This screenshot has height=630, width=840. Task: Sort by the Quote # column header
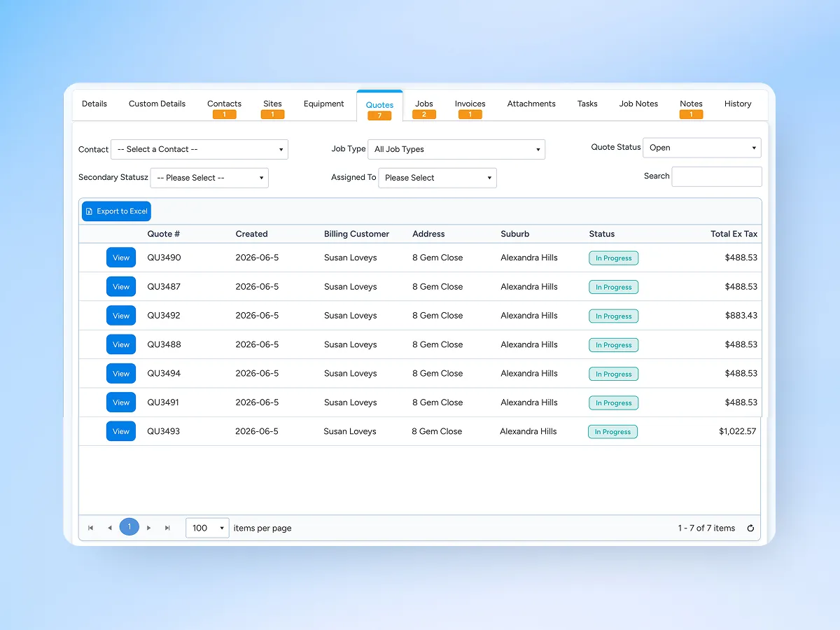click(164, 234)
